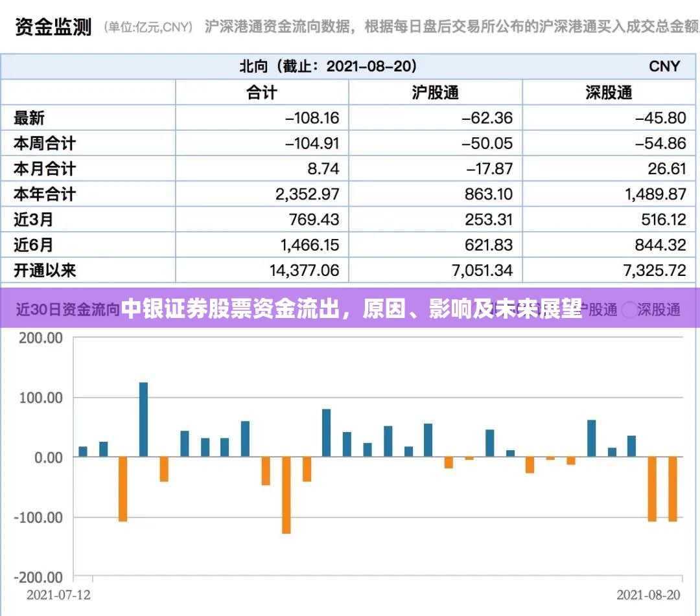This screenshot has height=616, width=700.
Task: Click the value 769.43
Action: pyautogui.click(x=314, y=220)
